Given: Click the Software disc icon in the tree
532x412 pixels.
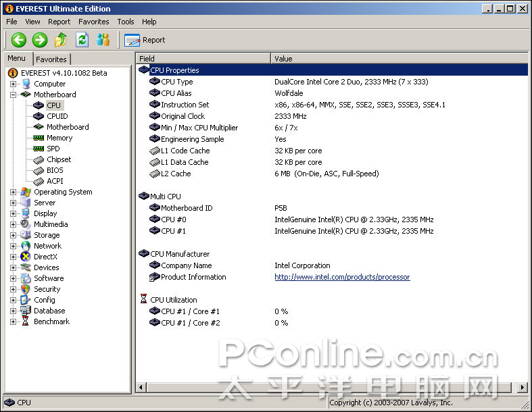Looking at the screenshot, I should coord(26,278).
